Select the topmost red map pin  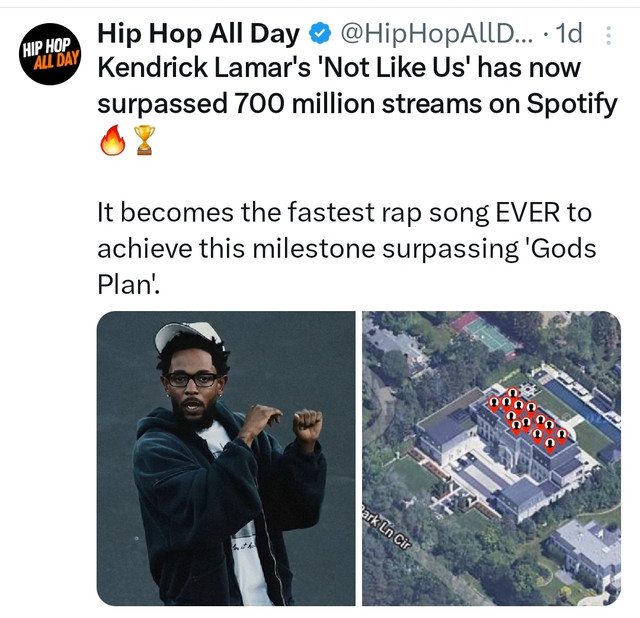513,395
